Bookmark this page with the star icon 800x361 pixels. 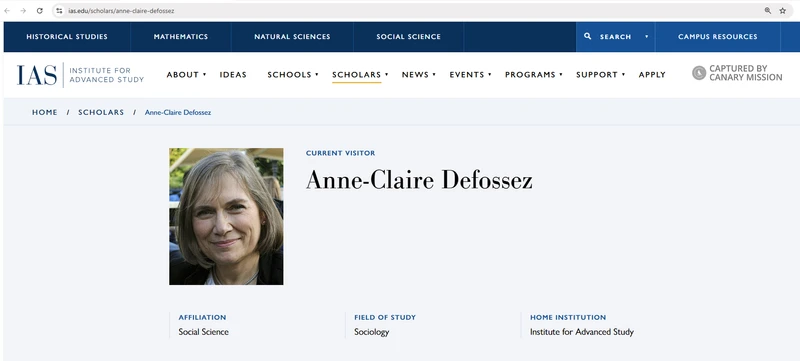click(783, 11)
